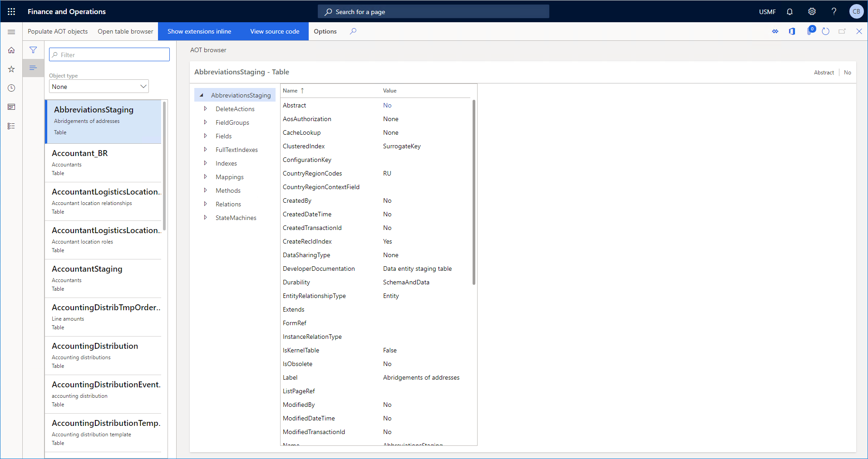Click the ClusteredIndex property row

376,146
